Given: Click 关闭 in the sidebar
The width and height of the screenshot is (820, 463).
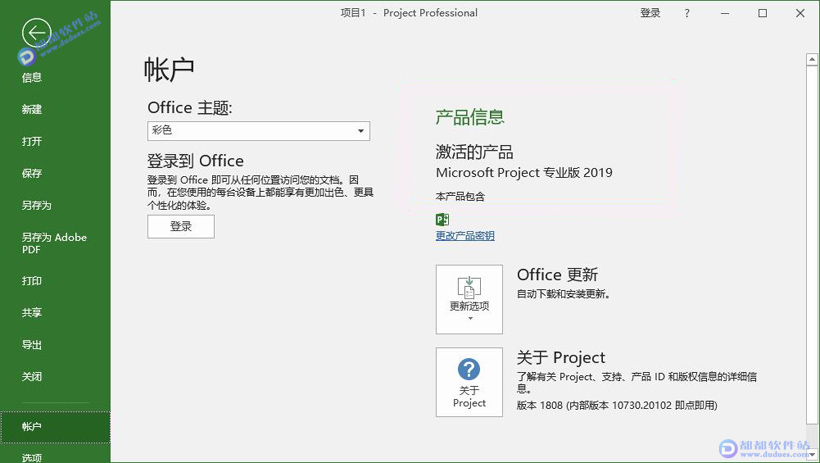Looking at the screenshot, I should (32, 377).
